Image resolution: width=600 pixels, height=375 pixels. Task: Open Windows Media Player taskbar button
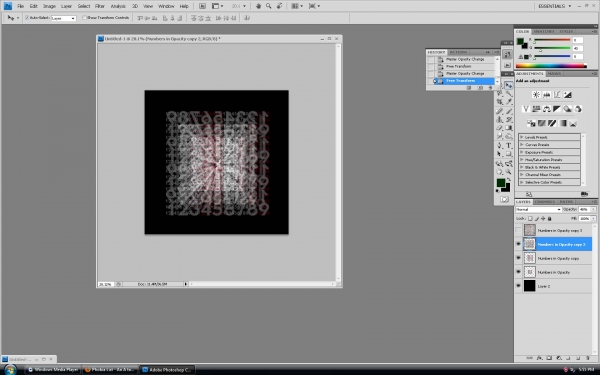54,370
